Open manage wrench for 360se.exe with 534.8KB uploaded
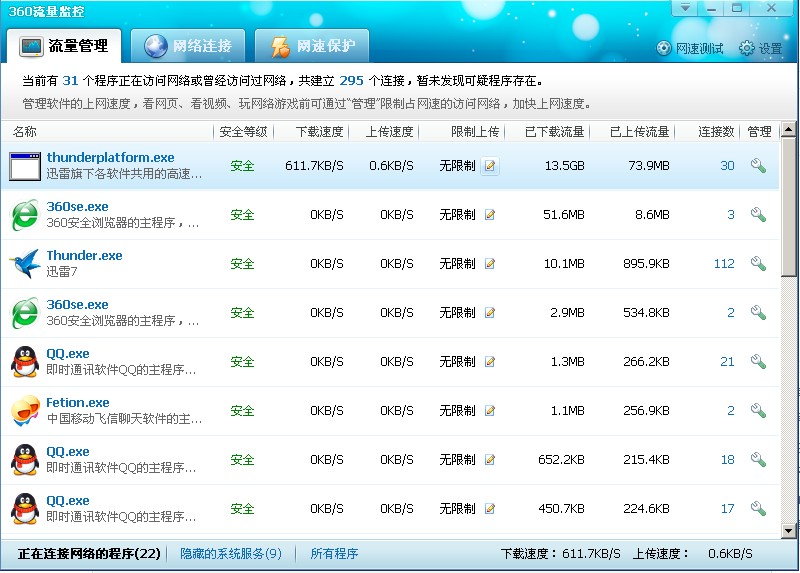 coord(758,312)
